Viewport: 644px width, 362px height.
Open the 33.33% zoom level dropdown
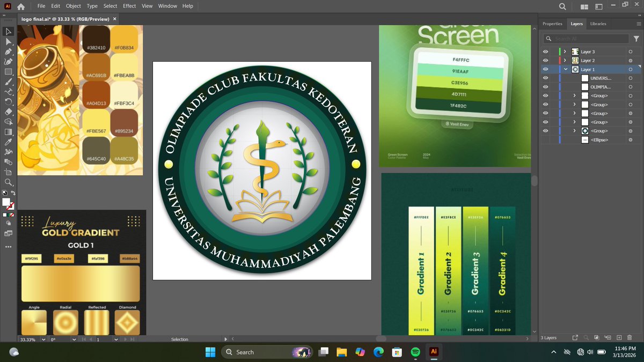(x=42, y=339)
